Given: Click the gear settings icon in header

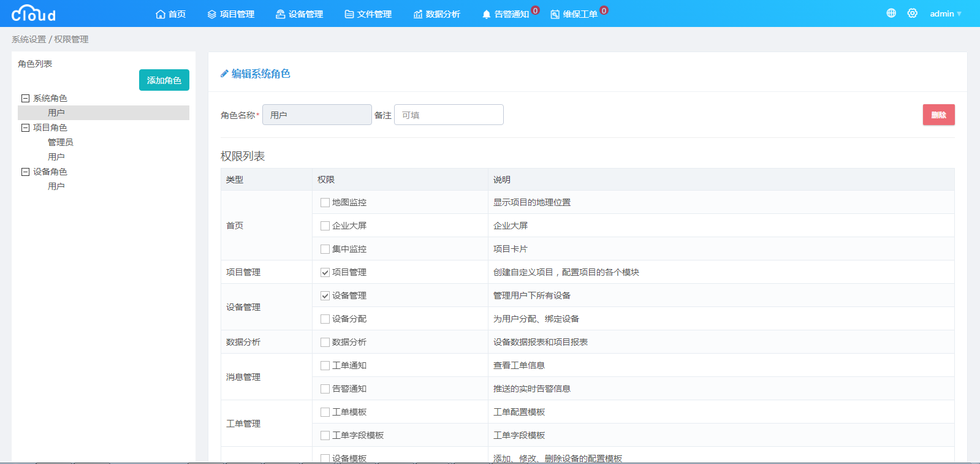Looking at the screenshot, I should point(913,13).
